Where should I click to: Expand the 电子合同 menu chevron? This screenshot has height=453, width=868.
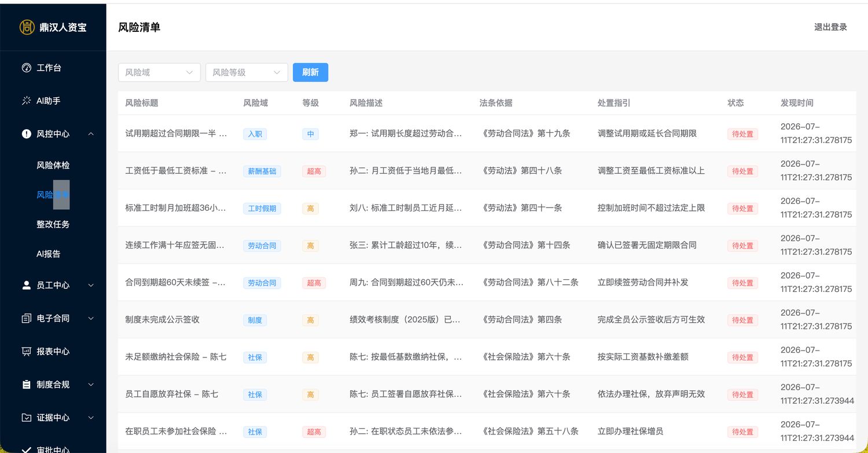coord(91,318)
